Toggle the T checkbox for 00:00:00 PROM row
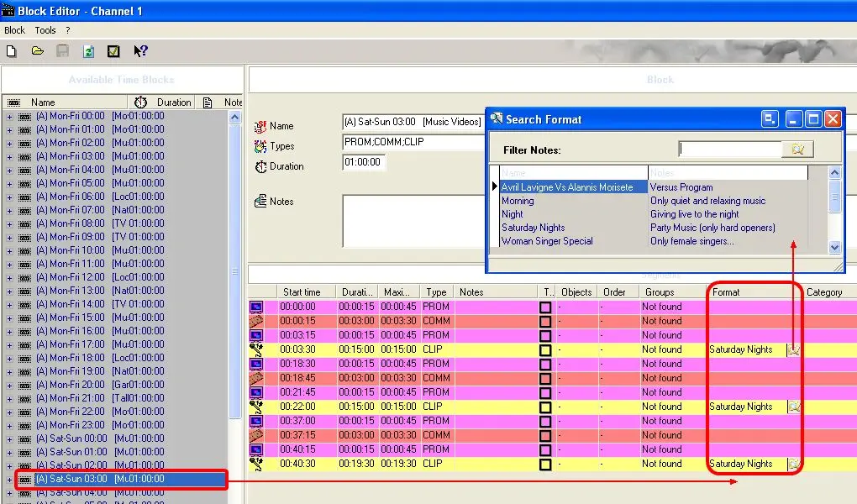Viewport: 857px width, 504px height. coord(545,307)
